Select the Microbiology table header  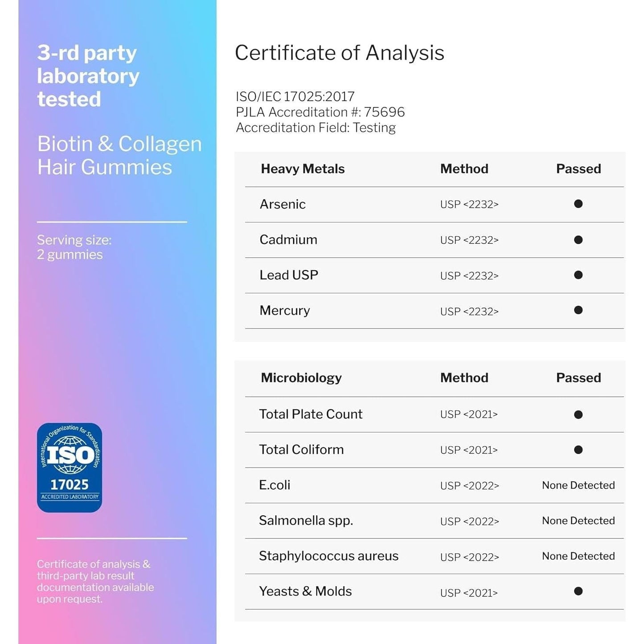pyautogui.click(x=301, y=378)
